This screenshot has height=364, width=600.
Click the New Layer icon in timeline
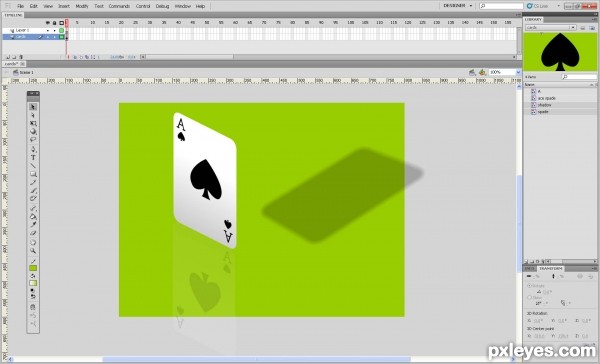click(x=8, y=57)
